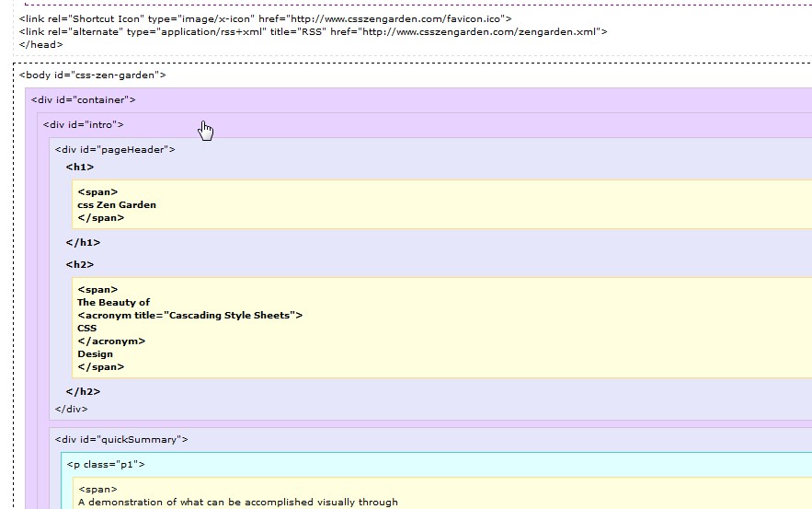Select the RSS alternate link tag line

pos(313,32)
